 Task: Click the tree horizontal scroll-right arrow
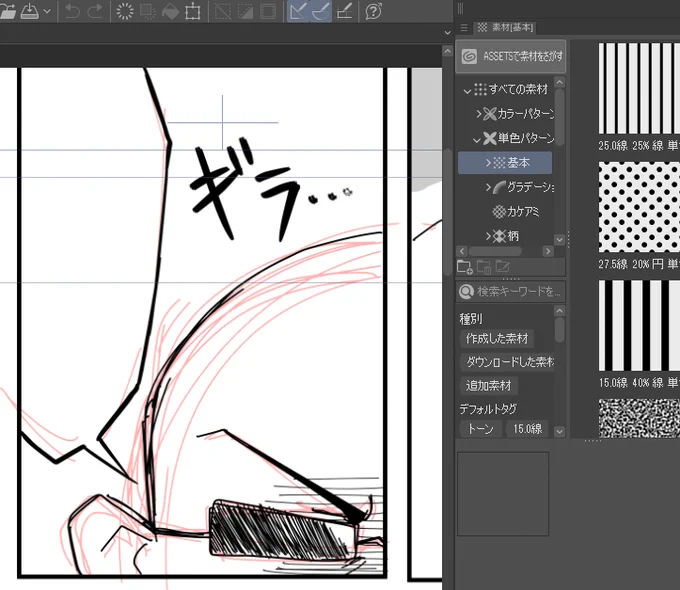(x=548, y=251)
